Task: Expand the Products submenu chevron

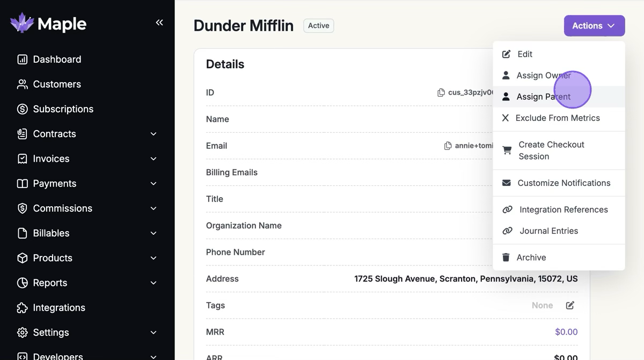Action: click(153, 258)
